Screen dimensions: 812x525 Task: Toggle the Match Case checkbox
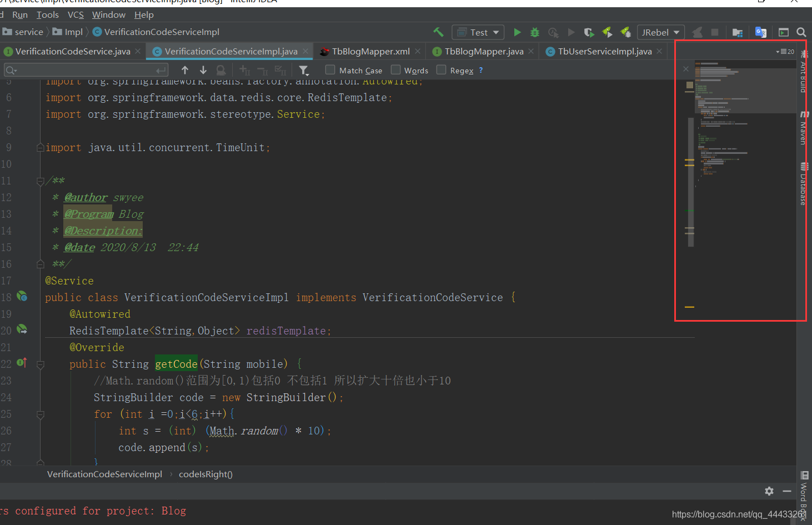330,69
